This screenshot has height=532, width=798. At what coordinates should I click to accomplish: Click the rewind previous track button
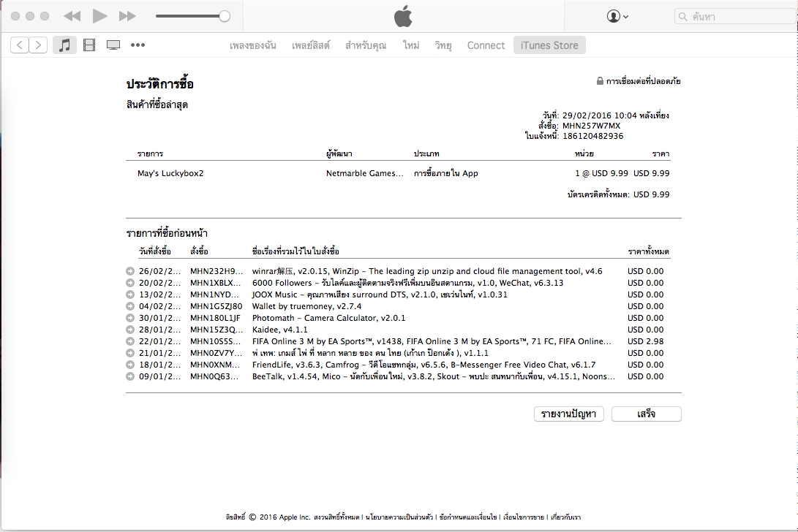pyautogui.click(x=72, y=16)
